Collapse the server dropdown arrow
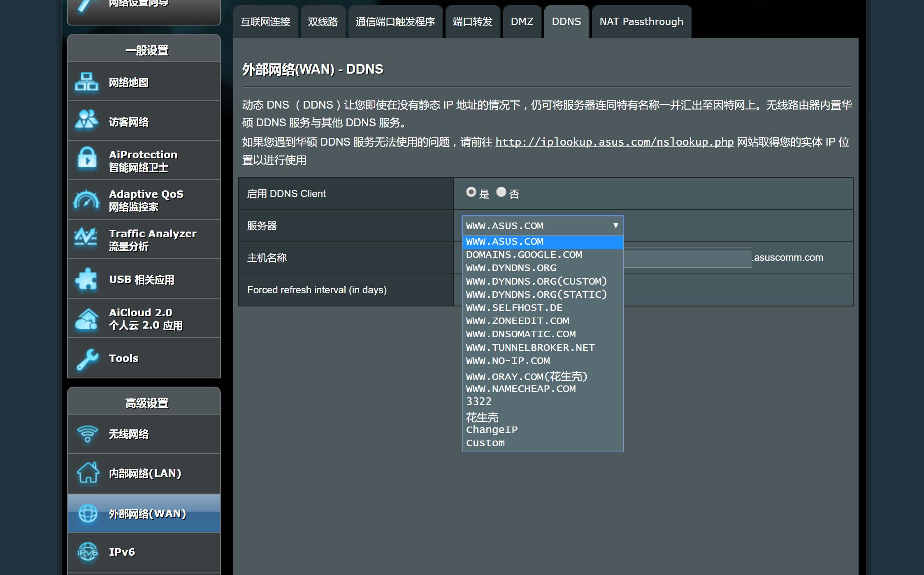 (615, 226)
